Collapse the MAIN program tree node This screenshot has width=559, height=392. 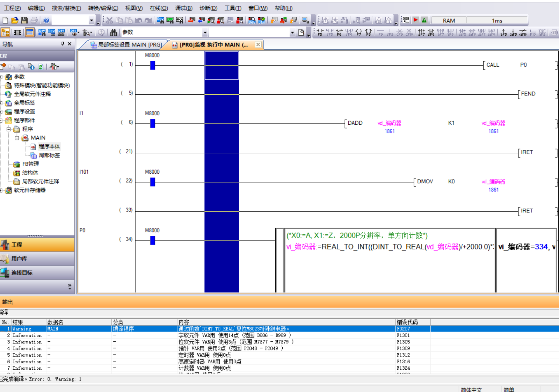[x=17, y=138]
